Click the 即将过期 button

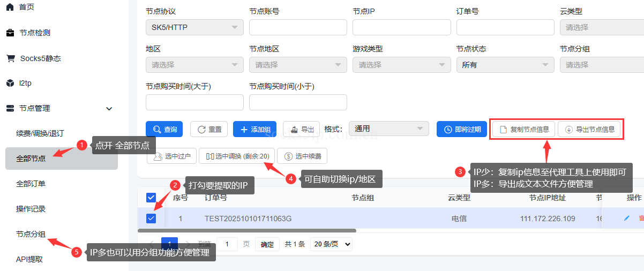pyautogui.click(x=461, y=129)
